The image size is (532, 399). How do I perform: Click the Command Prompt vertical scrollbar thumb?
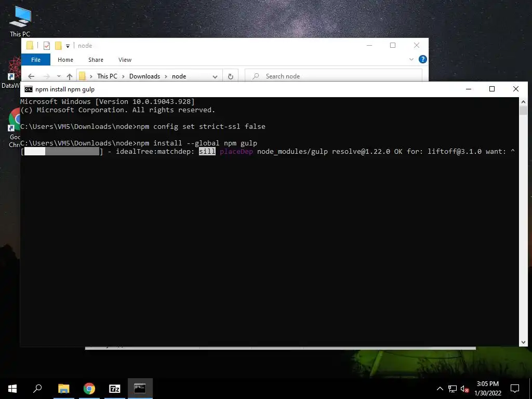tap(523, 111)
